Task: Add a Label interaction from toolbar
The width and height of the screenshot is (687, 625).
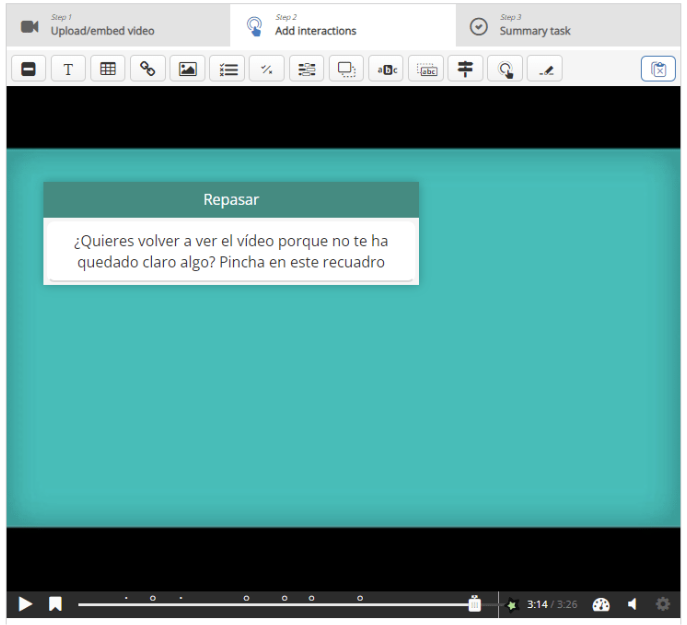Action: point(28,69)
